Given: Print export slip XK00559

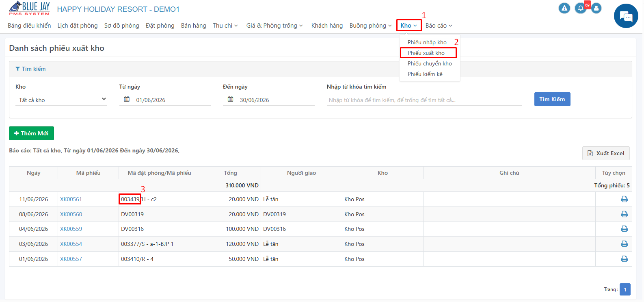Looking at the screenshot, I should [x=624, y=229].
